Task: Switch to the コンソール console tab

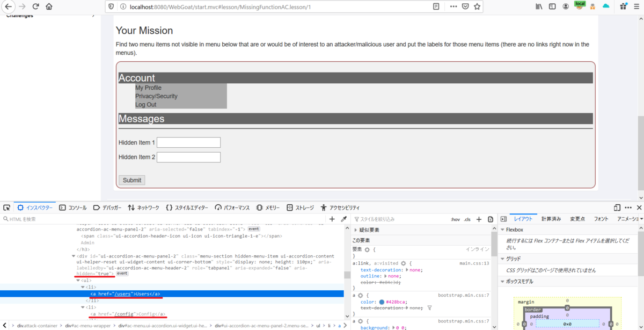Action: click(73, 207)
